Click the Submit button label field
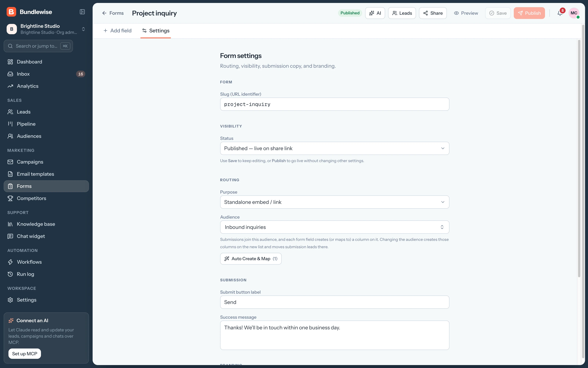The image size is (588, 368). click(335, 302)
